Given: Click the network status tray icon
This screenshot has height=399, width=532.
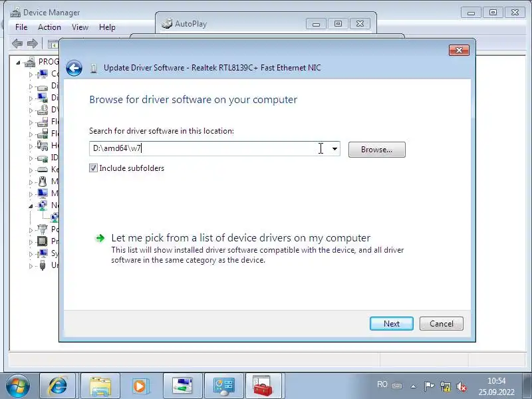Looking at the screenshot, I should coord(445,386).
